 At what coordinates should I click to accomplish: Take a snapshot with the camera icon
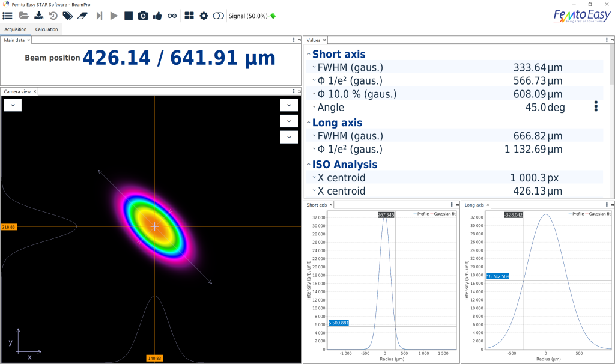pyautogui.click(x=143, y=16)
